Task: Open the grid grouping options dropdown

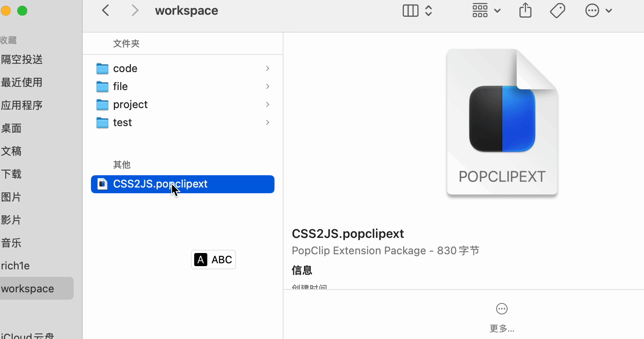Action: click(486, 11)
